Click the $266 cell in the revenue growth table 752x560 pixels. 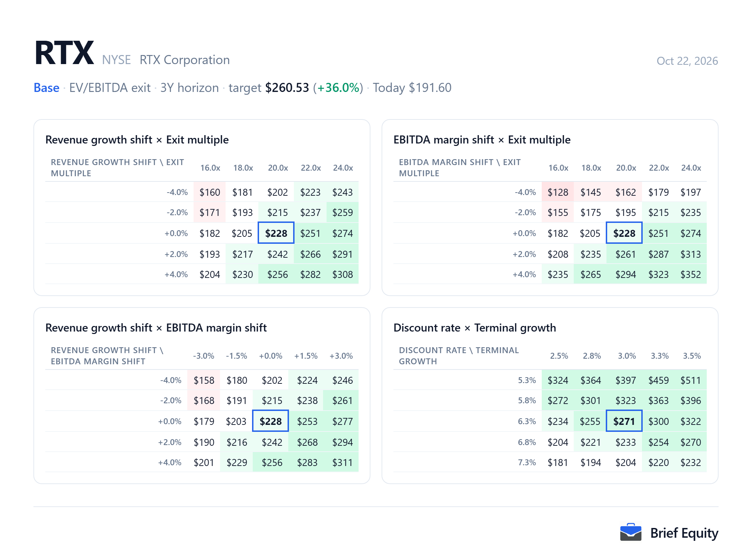pos(310,254)
